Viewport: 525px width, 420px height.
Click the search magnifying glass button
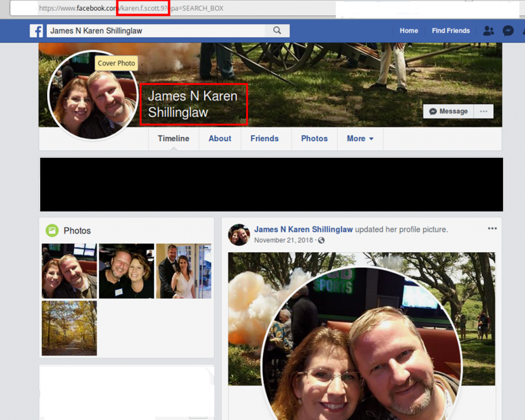tap(277, 31)
